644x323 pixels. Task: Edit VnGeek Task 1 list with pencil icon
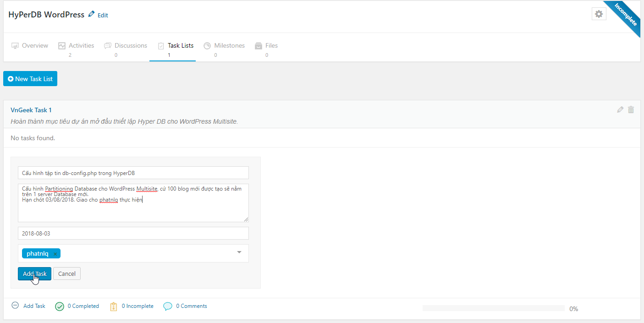620,109
